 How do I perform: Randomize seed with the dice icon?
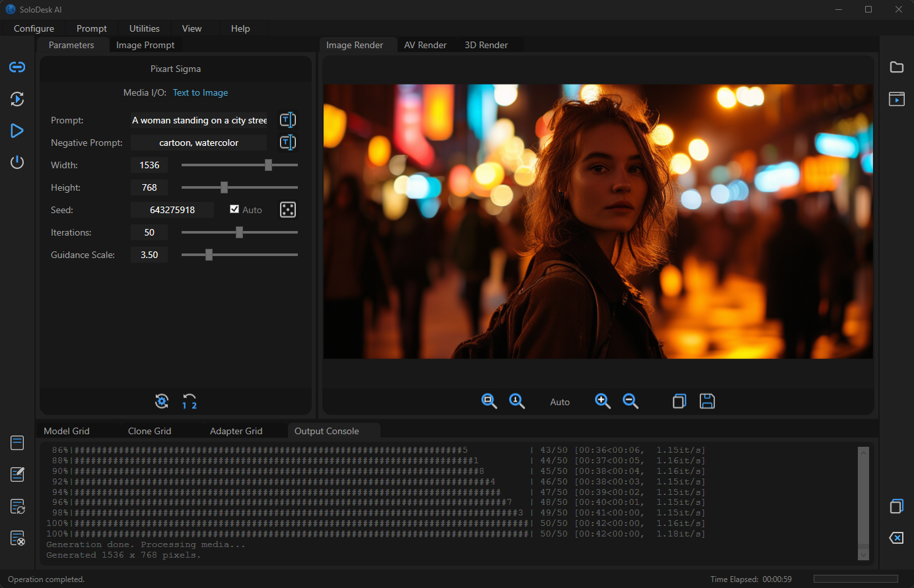[288, 210]
